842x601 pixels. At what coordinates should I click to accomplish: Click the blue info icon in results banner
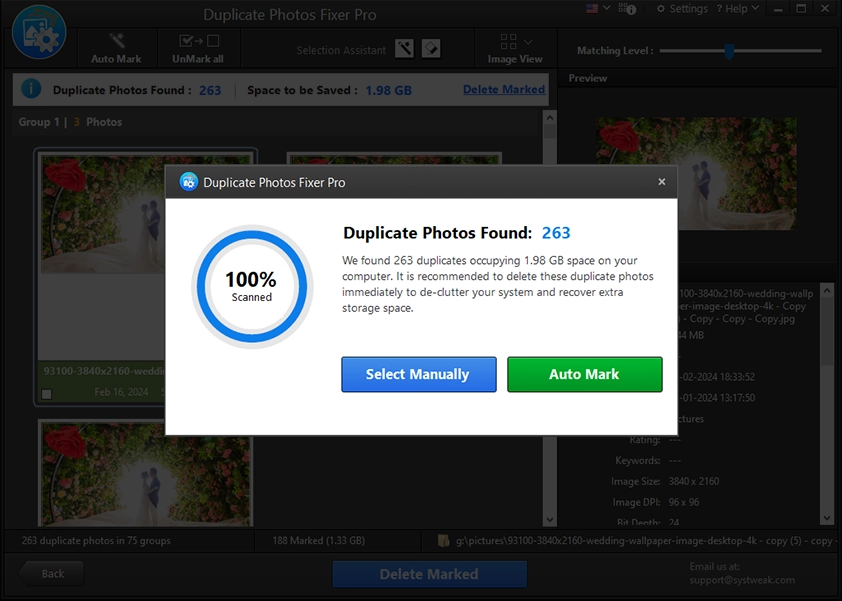(31, 89)
